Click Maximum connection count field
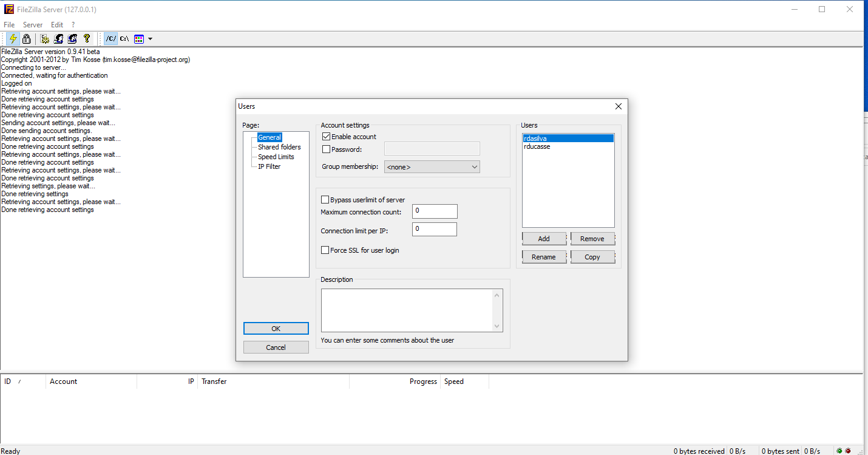The width and height of the screenshot is (868, 455). [x=435, y=211]
